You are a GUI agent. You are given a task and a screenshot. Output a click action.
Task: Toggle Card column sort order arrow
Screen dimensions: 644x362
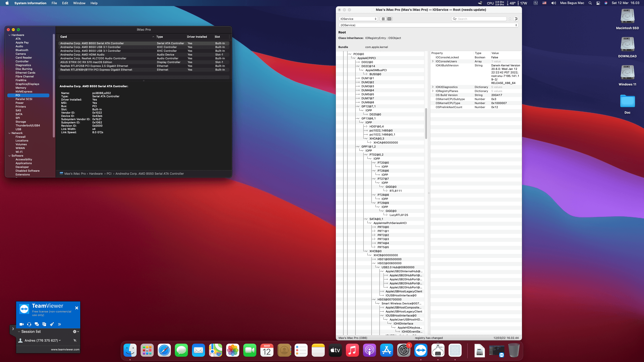pos(153,37)
